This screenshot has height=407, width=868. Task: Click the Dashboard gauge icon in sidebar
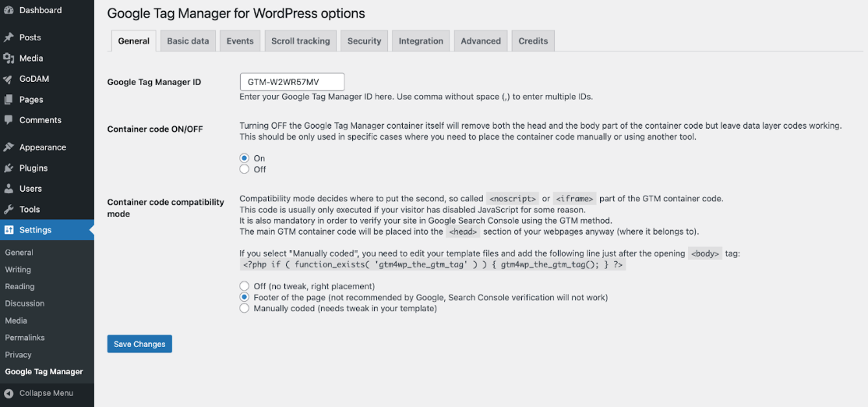[9, 10]
